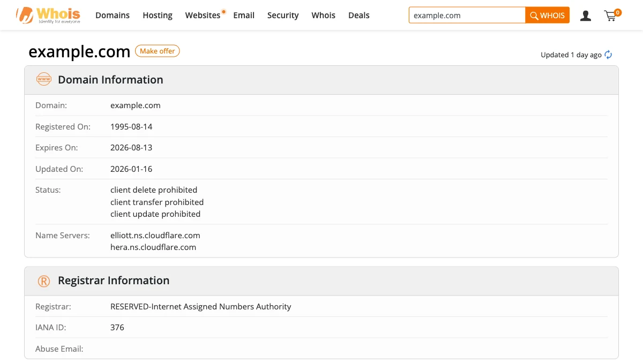Open the Whois menu item
643x364 pixels.
324,16
